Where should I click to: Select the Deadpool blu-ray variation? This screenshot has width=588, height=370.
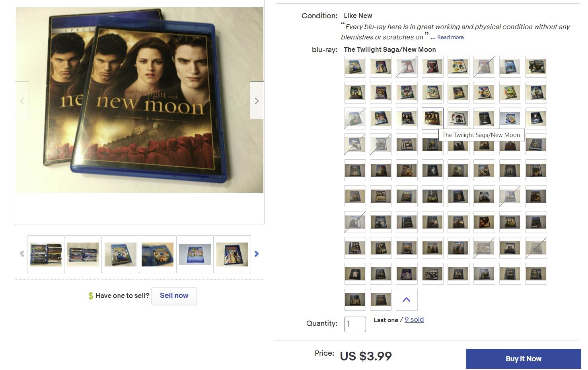432,67
